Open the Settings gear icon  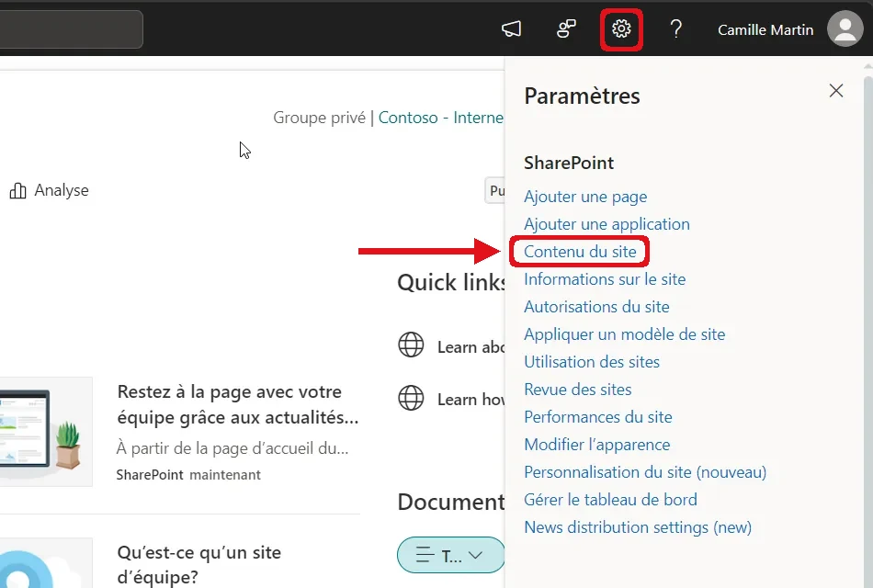pos(621,28)
